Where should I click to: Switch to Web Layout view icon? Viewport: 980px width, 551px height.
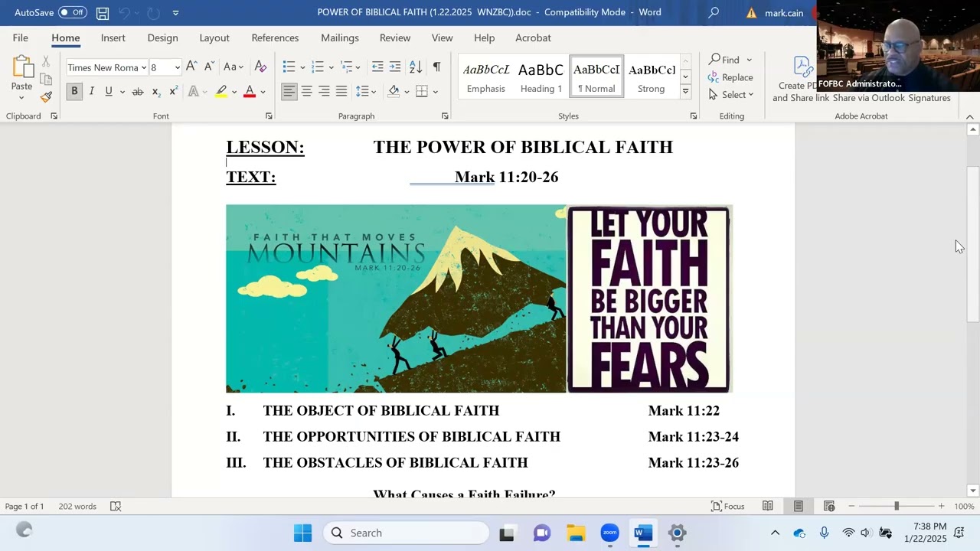coord(828,506)
